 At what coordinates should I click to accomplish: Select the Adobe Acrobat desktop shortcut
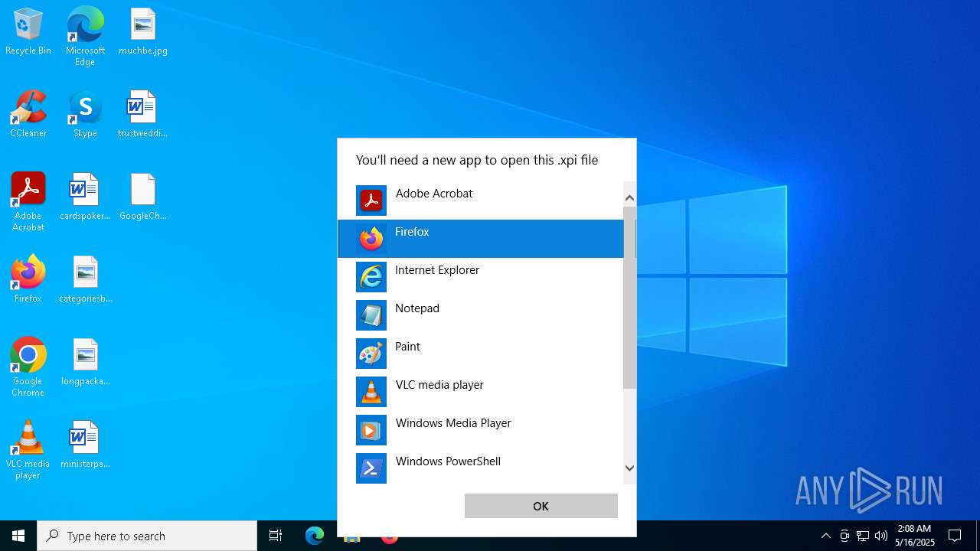point(28,202)
